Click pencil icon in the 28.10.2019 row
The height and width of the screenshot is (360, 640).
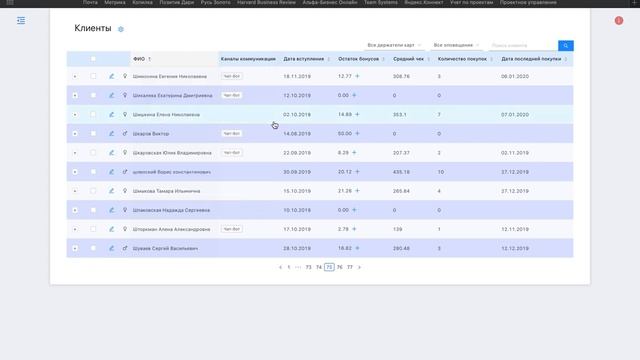pos(111,248)
